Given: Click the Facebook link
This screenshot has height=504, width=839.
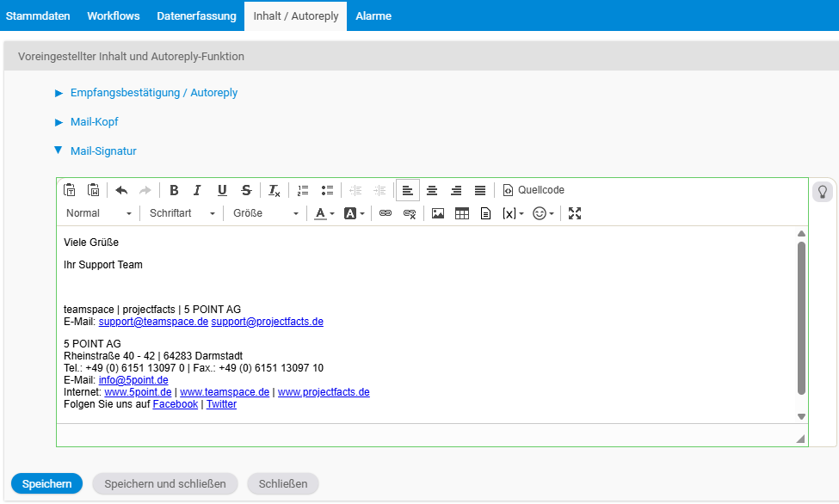Looking at the screenshot, I should point(176,404).
